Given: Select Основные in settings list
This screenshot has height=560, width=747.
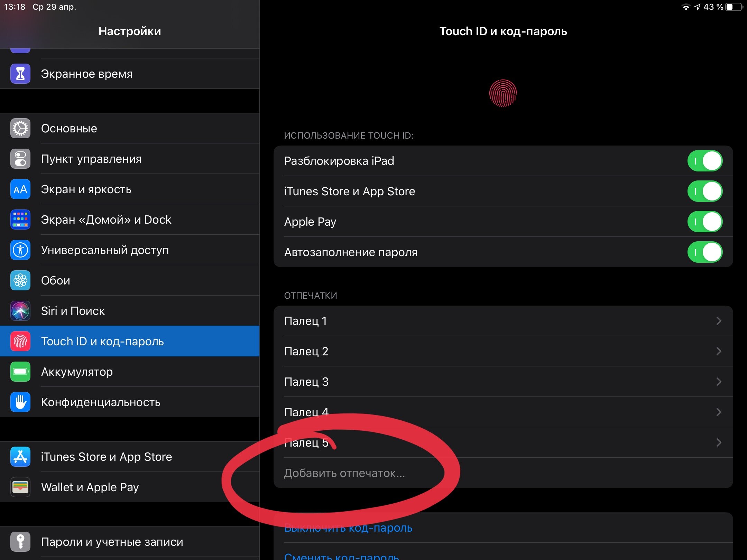Looking at the screenshot, I should pyautogui.click(x=130, y=129).
